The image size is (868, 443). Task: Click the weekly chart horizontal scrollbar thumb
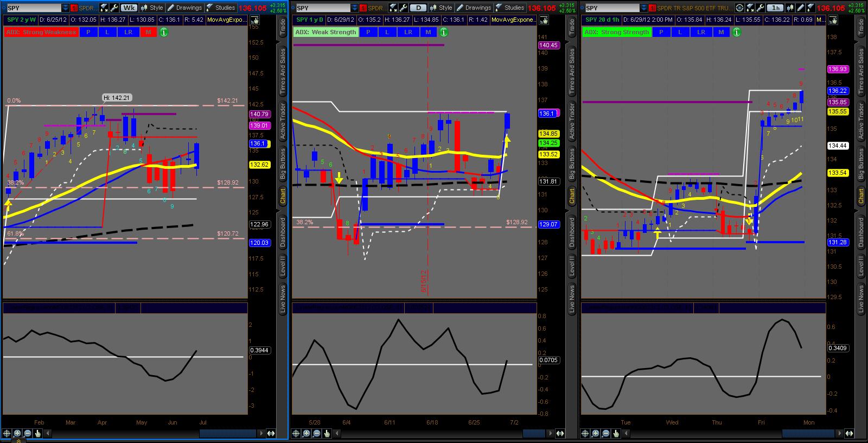(228, 433)
